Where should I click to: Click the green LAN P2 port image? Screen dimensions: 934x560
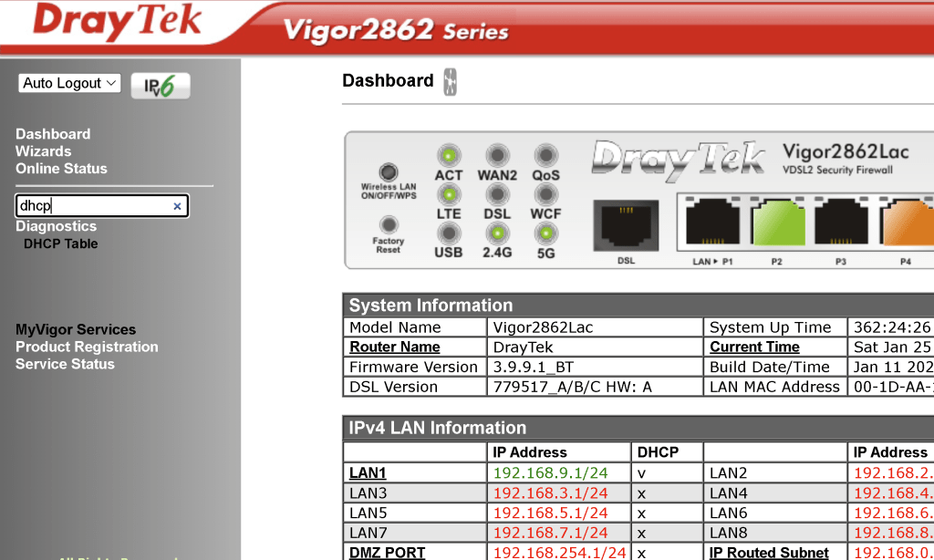click(777, 221)
